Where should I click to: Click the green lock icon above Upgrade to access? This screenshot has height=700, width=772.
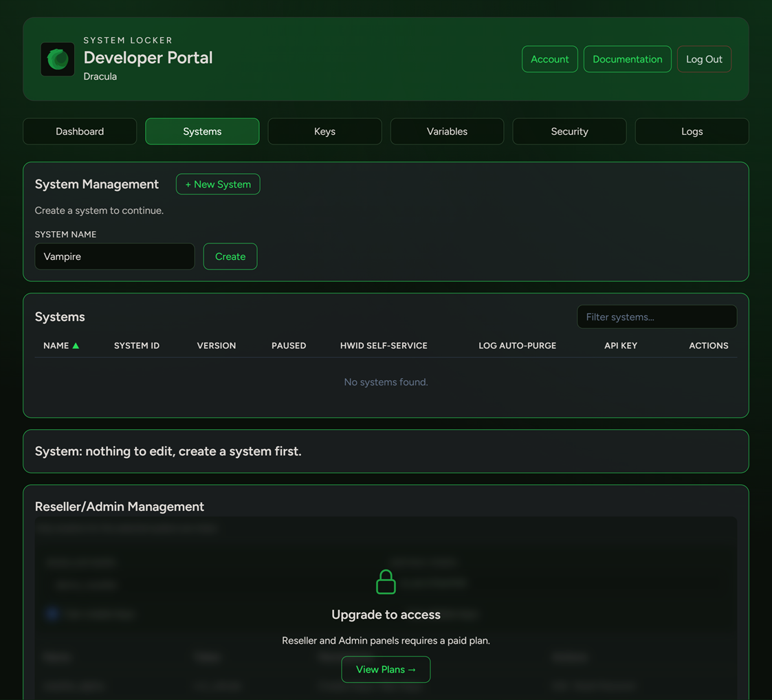[386, 582]
